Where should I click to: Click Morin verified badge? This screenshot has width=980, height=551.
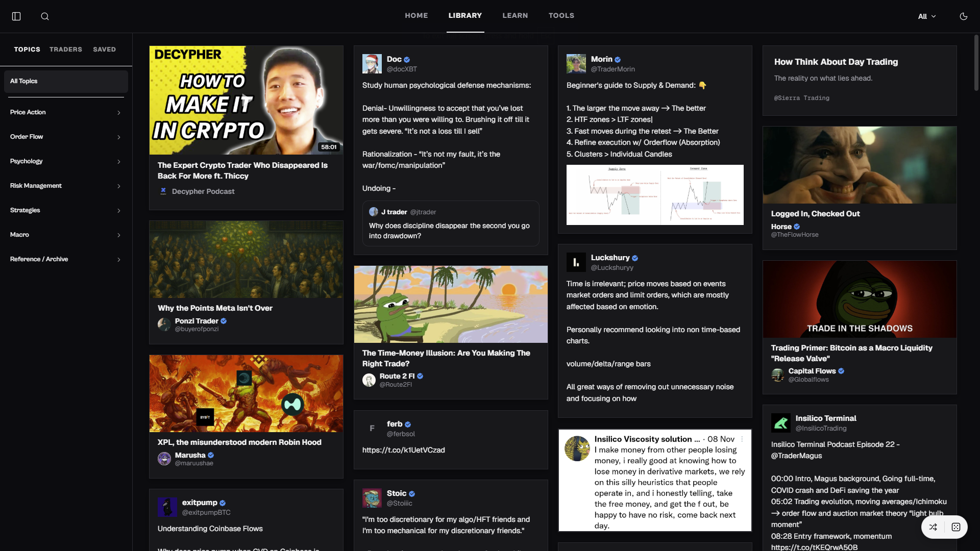pos(618,60)
